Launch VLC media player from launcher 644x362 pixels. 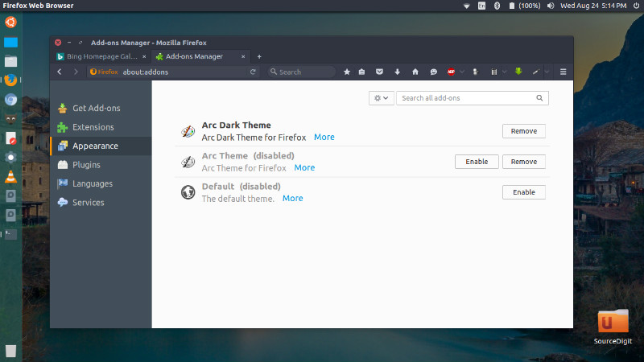tap(10, 176)
